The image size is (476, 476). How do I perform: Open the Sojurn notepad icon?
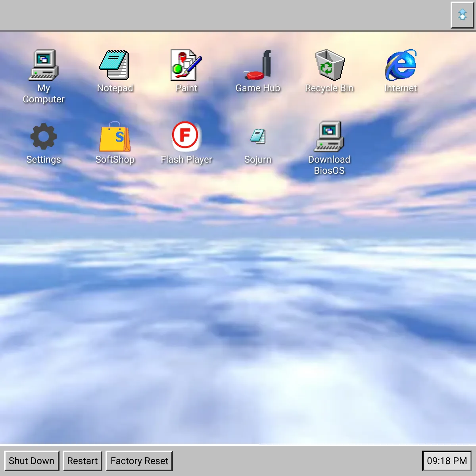(258, 136)
